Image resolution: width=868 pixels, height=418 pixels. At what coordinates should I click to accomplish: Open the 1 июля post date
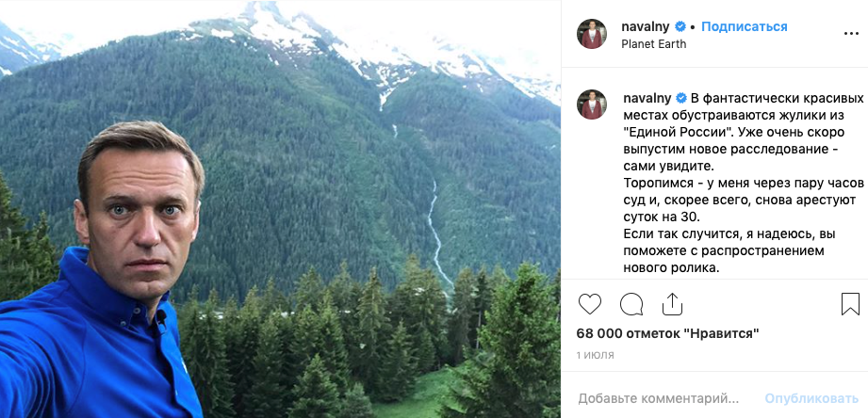point(595,355)
